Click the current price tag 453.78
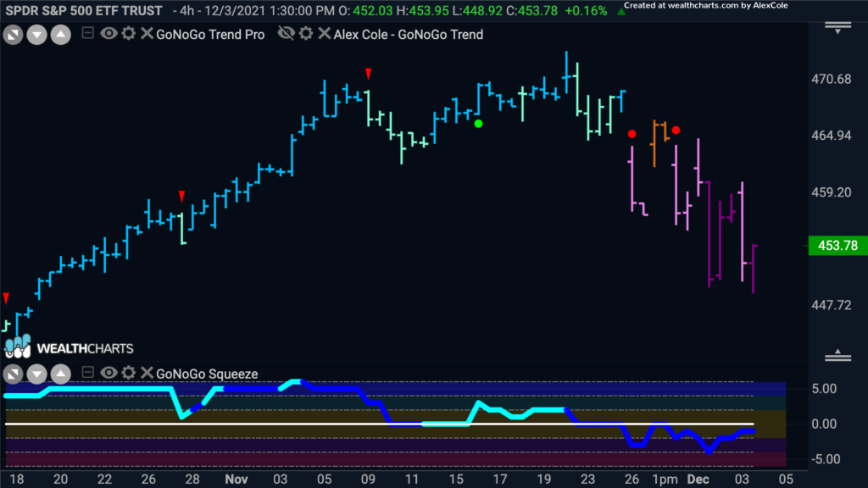Screen dimensions: 868x488 click(838, 246)
